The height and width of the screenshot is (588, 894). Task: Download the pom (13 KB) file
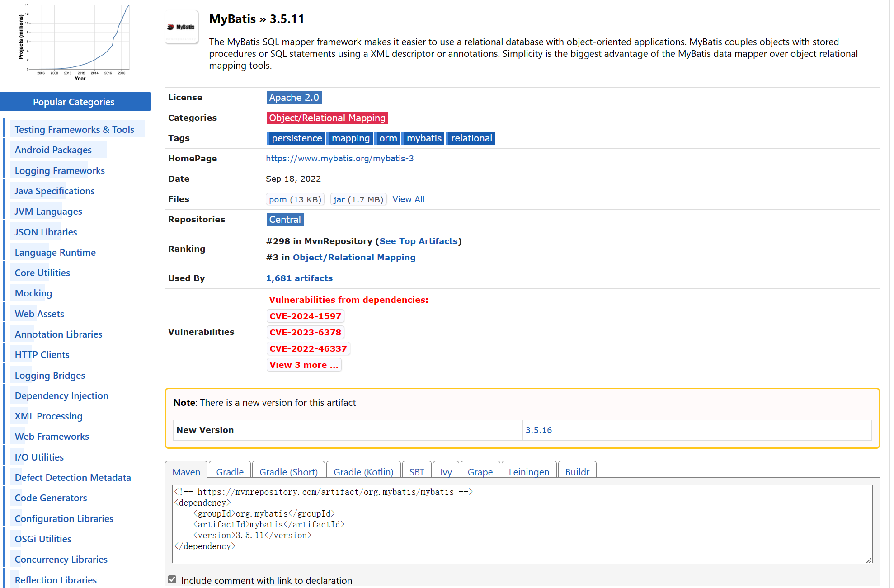coord(295,199)
